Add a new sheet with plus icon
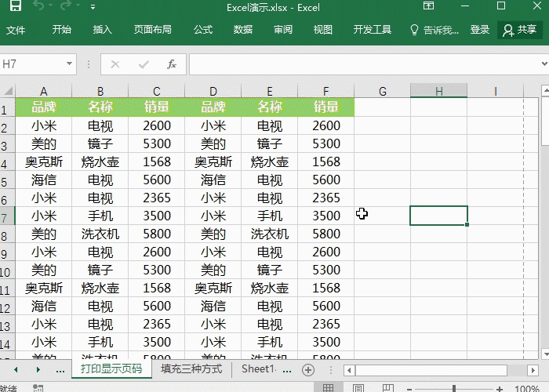This screenshot has width=549, height=392. coord(308,369)
